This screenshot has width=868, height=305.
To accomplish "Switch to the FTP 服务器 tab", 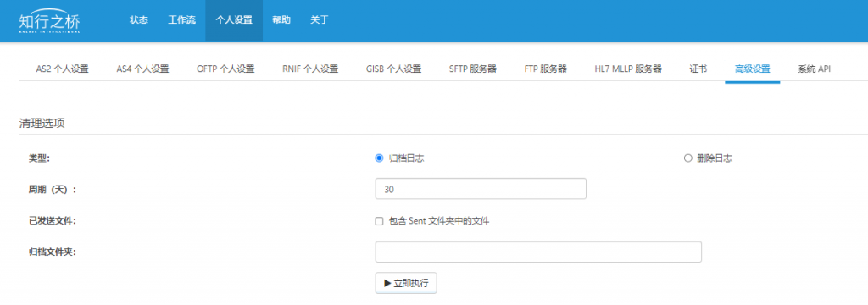I will (x=545, y=69).
